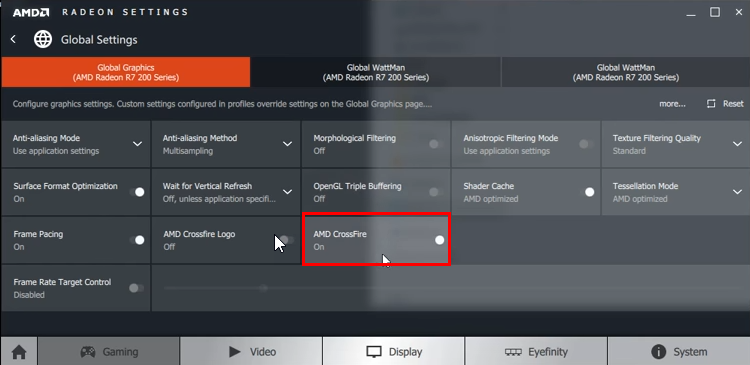Open the Video section tab
750x365 pixels.
coord(252,351)
